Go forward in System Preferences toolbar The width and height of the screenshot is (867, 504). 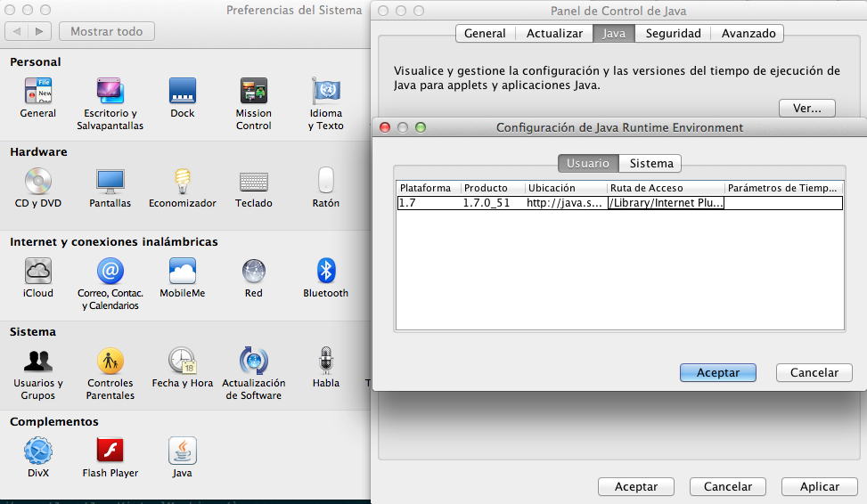[39, 31]
